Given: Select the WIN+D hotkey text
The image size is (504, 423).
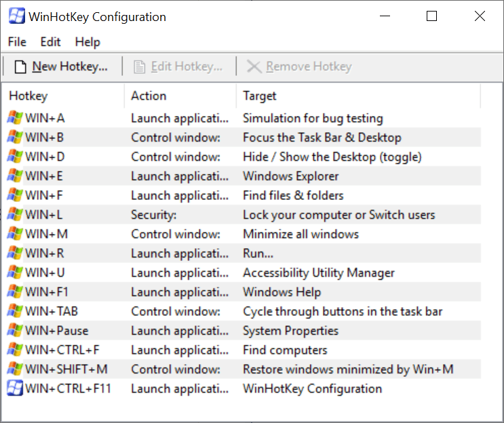Looking at the screenshot, I should pyautogui.click(x=45, y=157).
